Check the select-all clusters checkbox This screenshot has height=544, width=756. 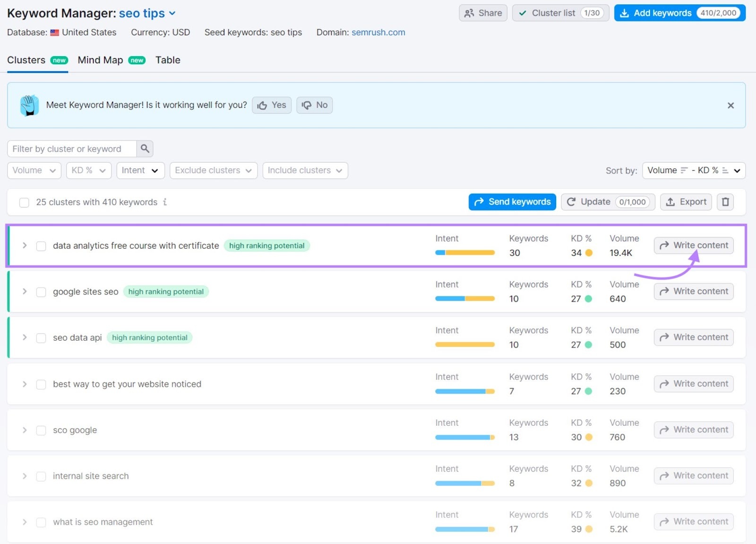point(24,202)
